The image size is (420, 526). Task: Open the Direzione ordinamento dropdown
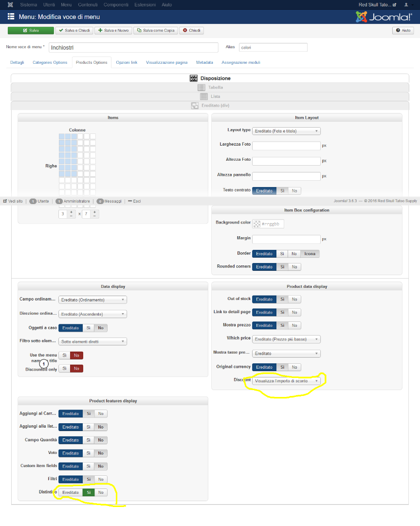[92, 314]
